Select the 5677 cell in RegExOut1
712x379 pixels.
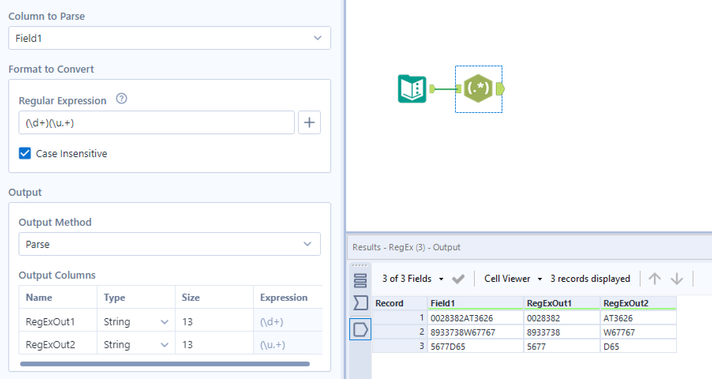562,346
